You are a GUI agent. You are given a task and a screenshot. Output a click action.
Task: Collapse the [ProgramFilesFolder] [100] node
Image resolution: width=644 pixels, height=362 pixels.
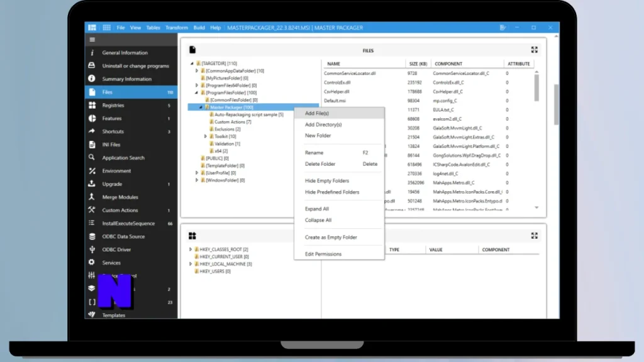click(x=197, y=93)
